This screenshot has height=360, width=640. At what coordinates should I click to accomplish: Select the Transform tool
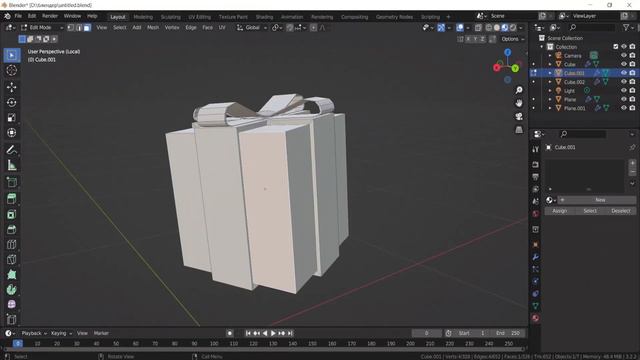pyautogui.click(x=11, y=133)
